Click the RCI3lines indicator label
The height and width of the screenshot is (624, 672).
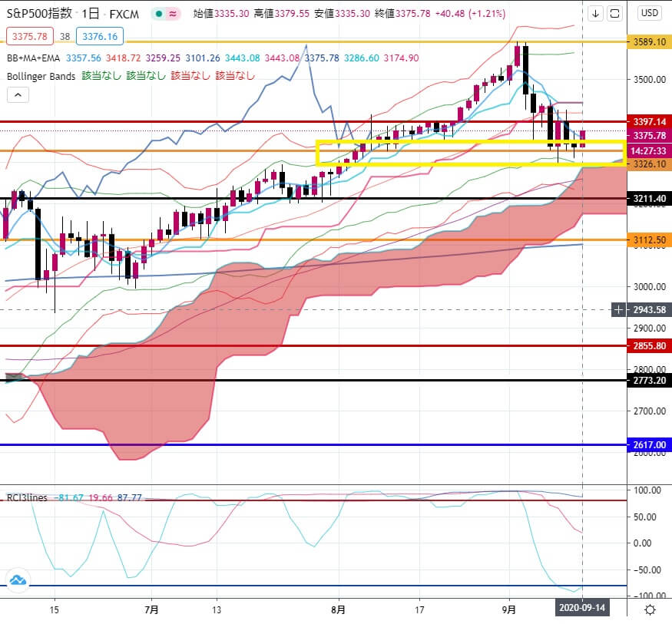pos(27,497)
